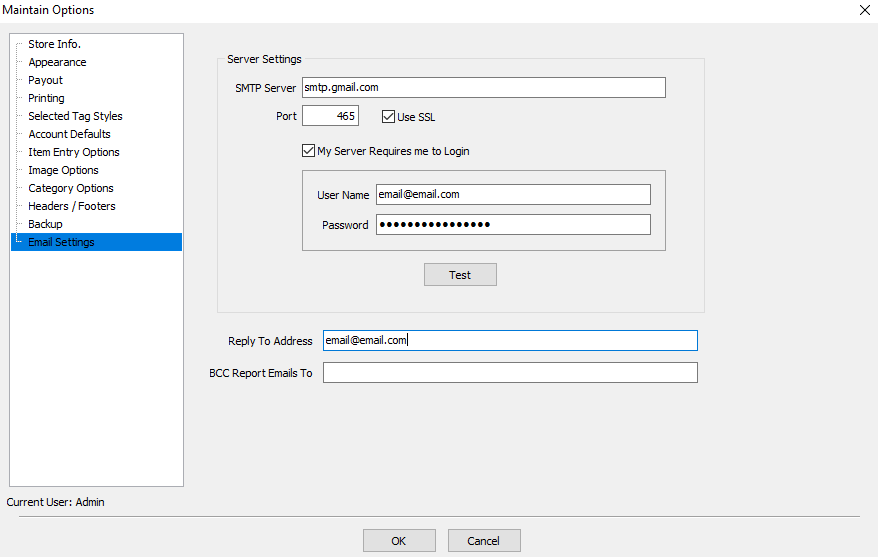The width and height of the screenshot is (880, 557).
Task: Open Image Options page
Action: 63,170
